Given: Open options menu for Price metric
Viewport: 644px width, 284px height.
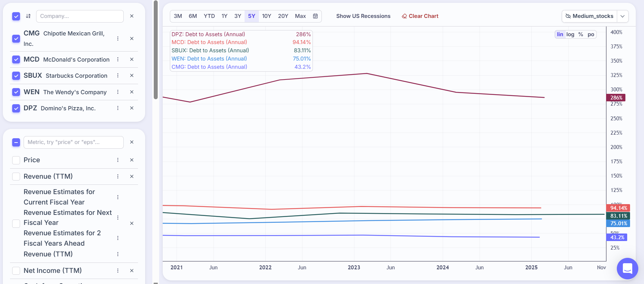Looking at the screenshot, I should [118, 160].
